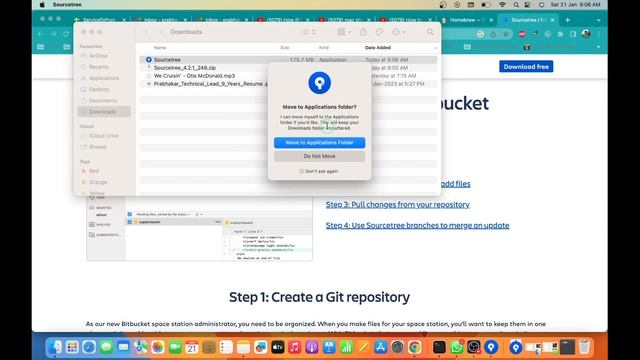Open Step 4: Use Sourcetree branches link
This screenshot has height=360, width=640.
[x=417, y=225]
